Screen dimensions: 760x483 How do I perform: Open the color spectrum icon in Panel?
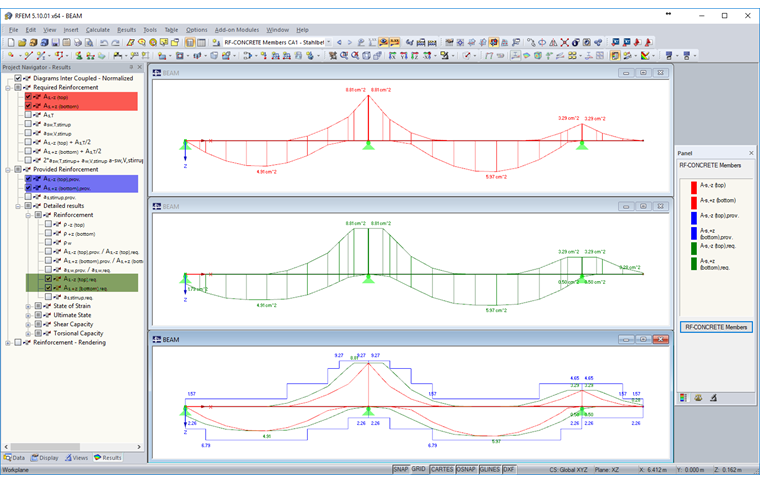683,398
